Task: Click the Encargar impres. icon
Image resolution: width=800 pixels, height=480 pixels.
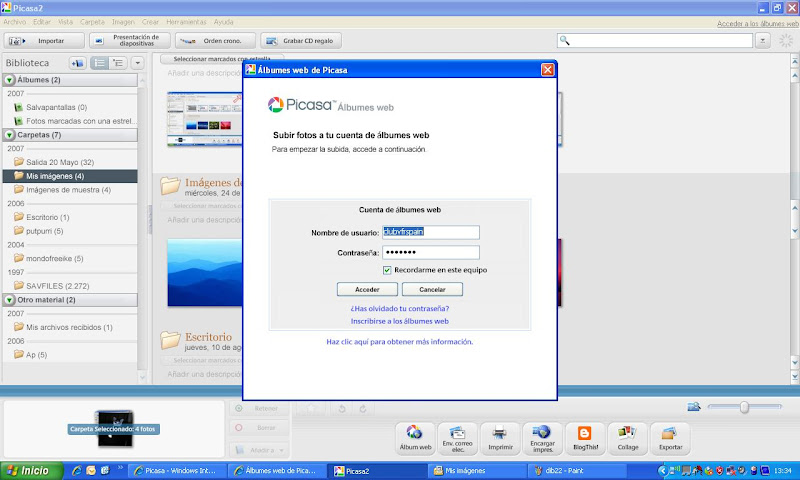Action: coord(542,438)
